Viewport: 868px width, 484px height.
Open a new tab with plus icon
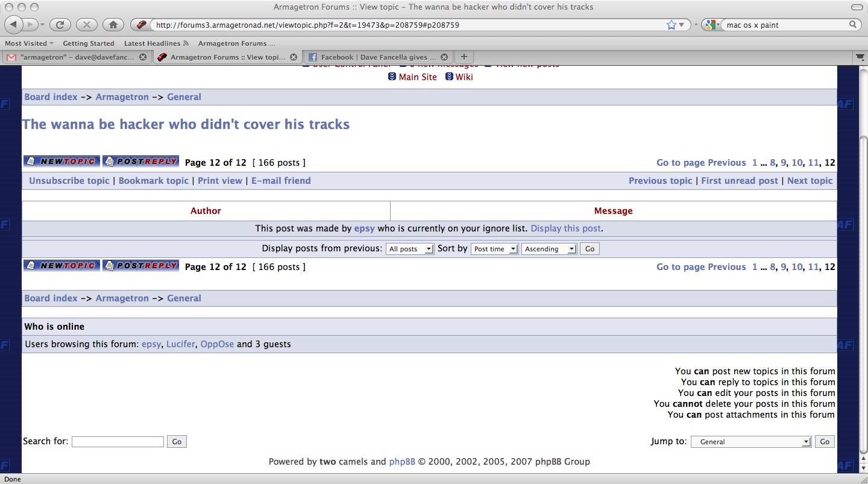[464, 57]
